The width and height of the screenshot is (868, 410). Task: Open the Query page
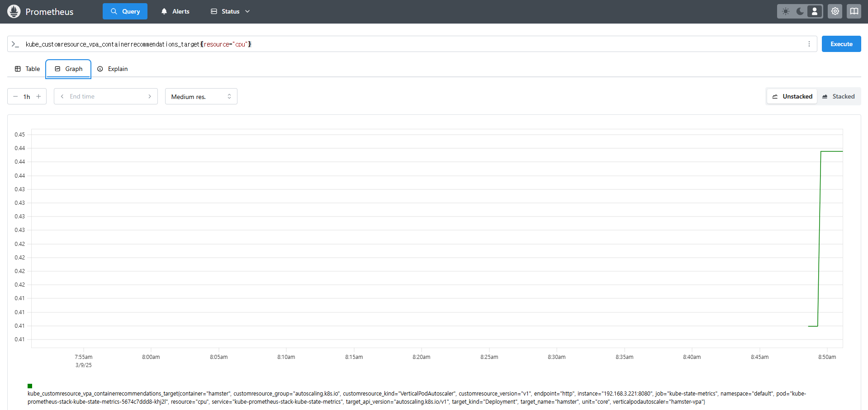pos(125,11)
